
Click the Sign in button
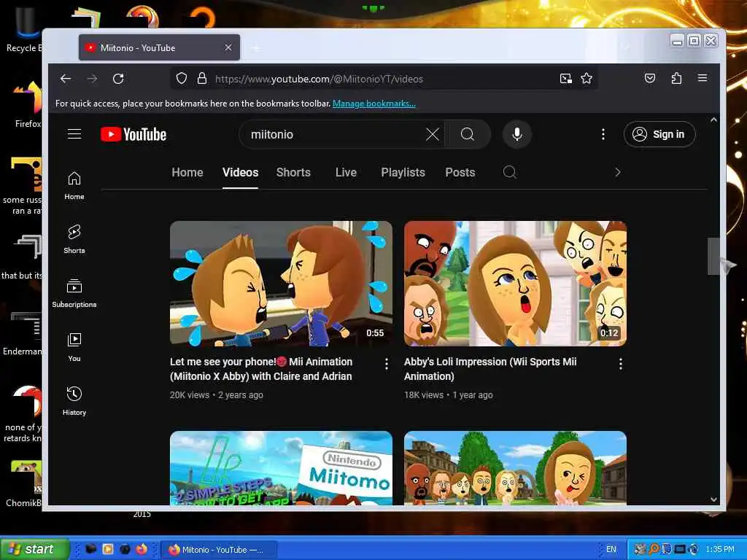click(x=659, y=134)
